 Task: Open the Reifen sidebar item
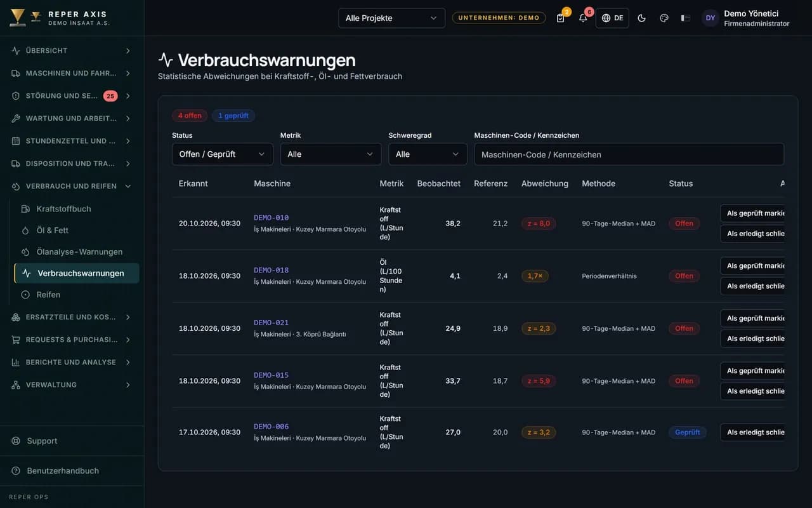click(x=76, y=295)
